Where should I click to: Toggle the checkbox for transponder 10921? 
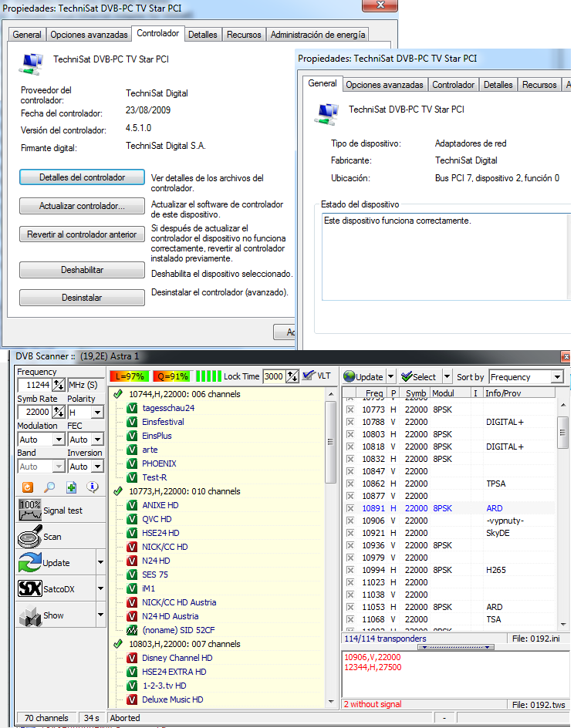point(350,533)
